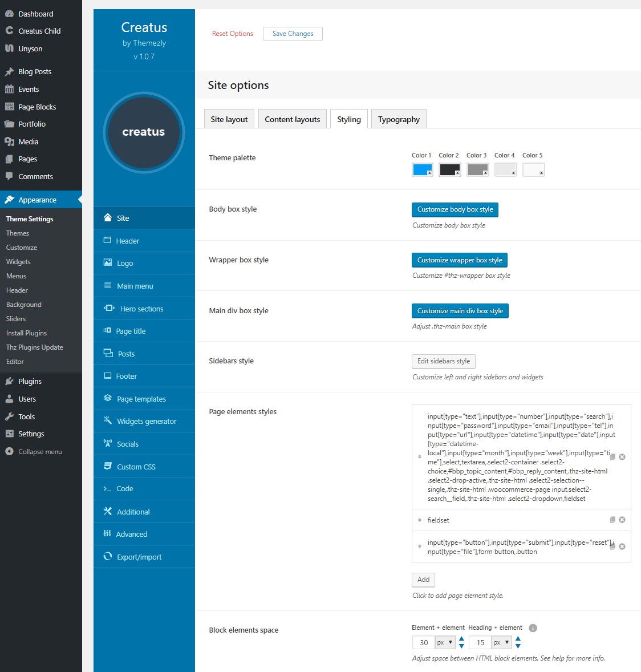Click the Custom CSS icon in theme menu
Viewport: 641px width, 672px height.
coord(107,466)
